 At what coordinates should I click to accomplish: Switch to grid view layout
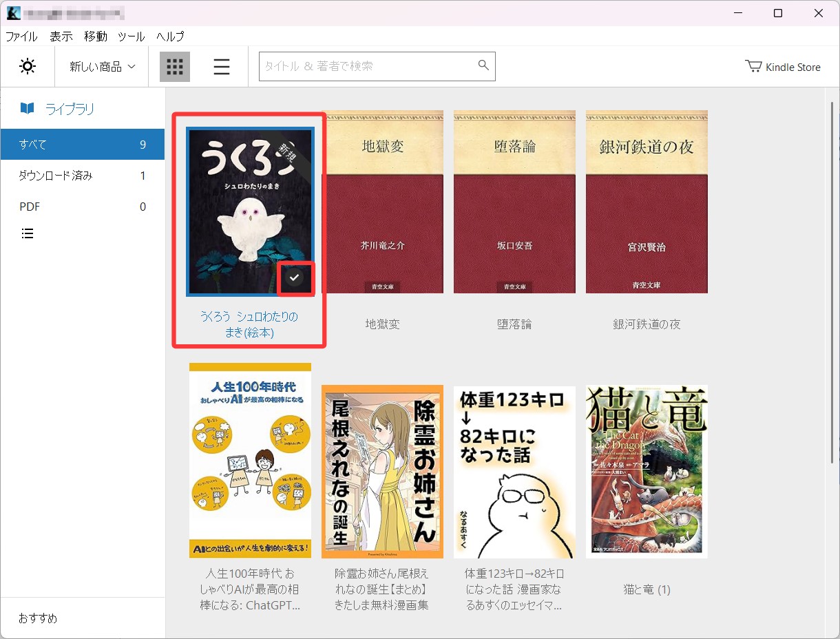[175, 67]
